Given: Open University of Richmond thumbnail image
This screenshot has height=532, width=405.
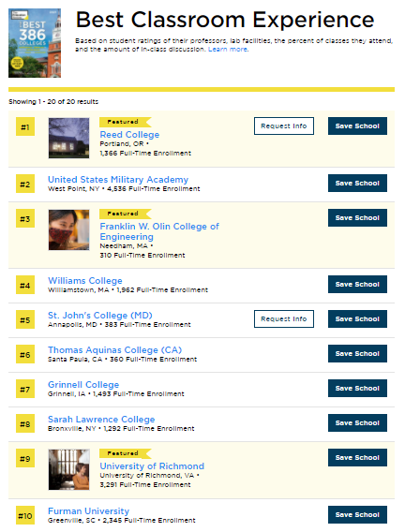Looking at the screenshot, I should click(69, 469).
